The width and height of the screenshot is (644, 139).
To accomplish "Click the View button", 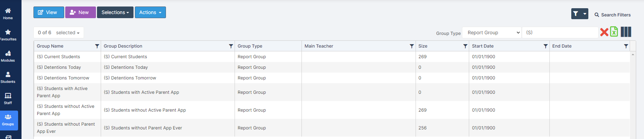I will [49, 12].
